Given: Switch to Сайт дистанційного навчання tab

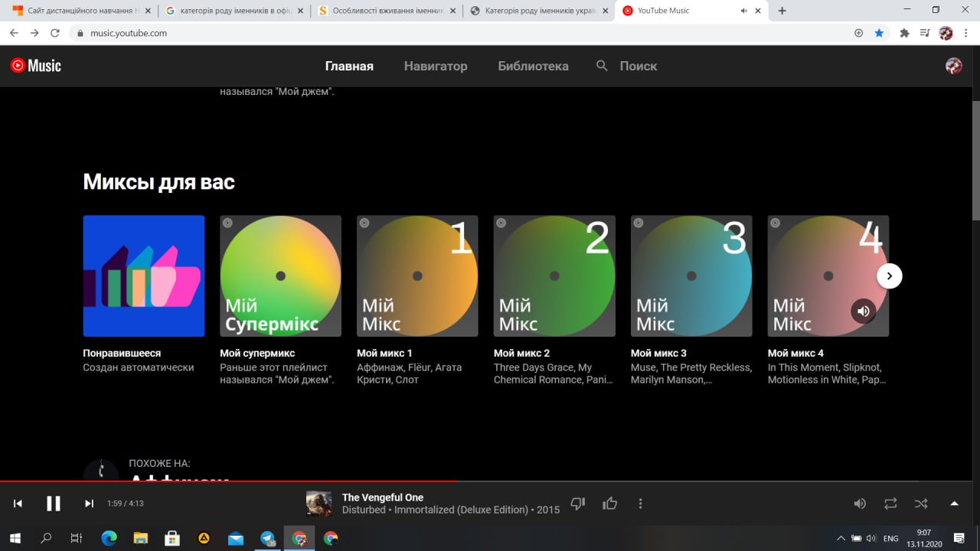Looking at the screenshot, I should 80,11.
